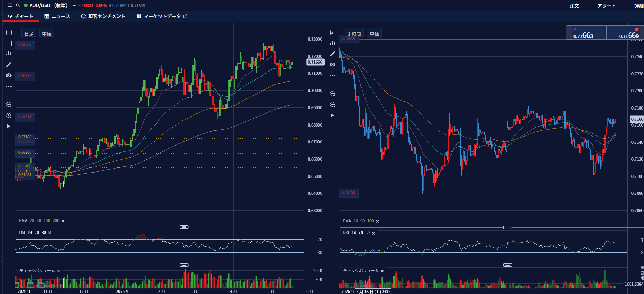The width and height of the screenshot is (644, 294).
Task: Open the 顧客センチメント tab
Action: (103, 16)
